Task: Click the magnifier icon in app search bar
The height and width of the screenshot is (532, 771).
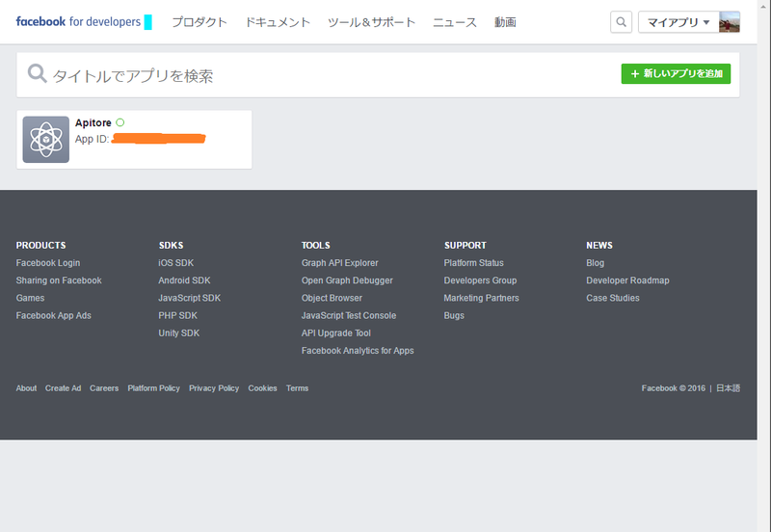Action: 37,73
